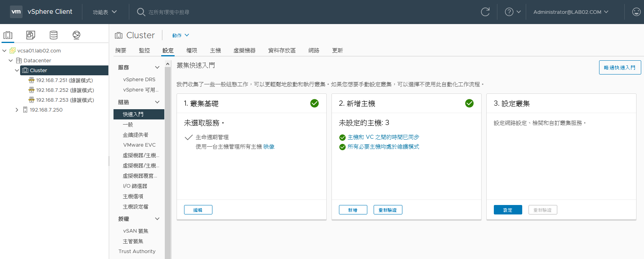Select vSphere DRS in settings menu
This screenshot has height=259, width=644.
[x=139, y=80]
